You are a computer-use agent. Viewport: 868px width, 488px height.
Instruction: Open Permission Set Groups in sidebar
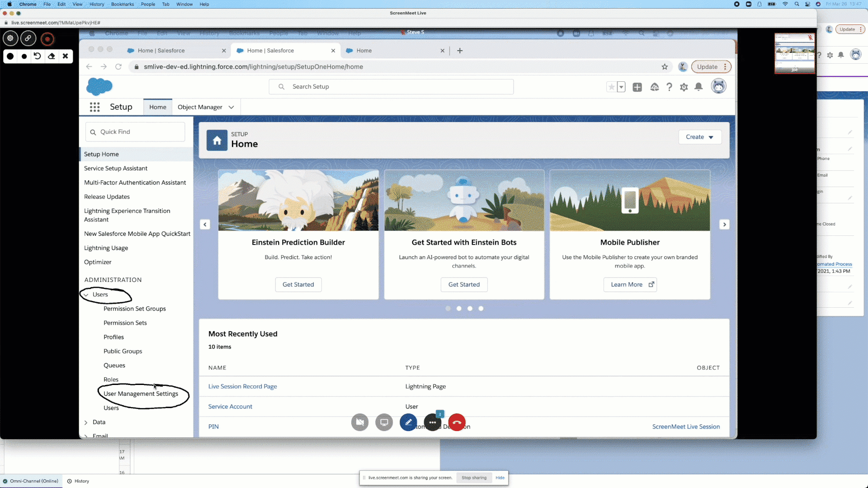pyautogui.click(x=134, y=309)
